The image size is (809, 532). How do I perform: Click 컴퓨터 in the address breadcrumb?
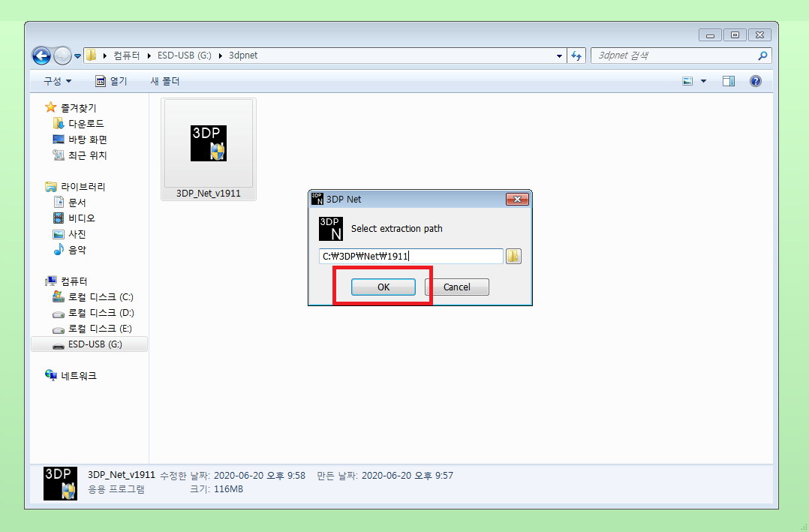coord(126,56)
